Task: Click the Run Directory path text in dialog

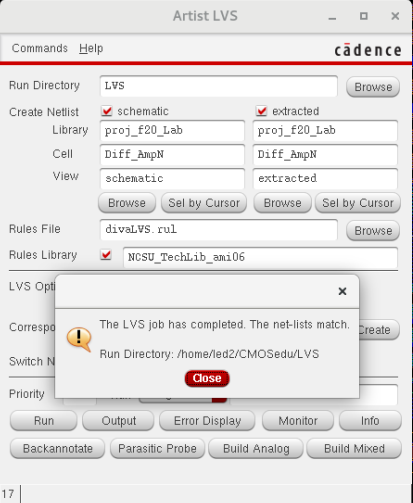Action: (209, 354)
